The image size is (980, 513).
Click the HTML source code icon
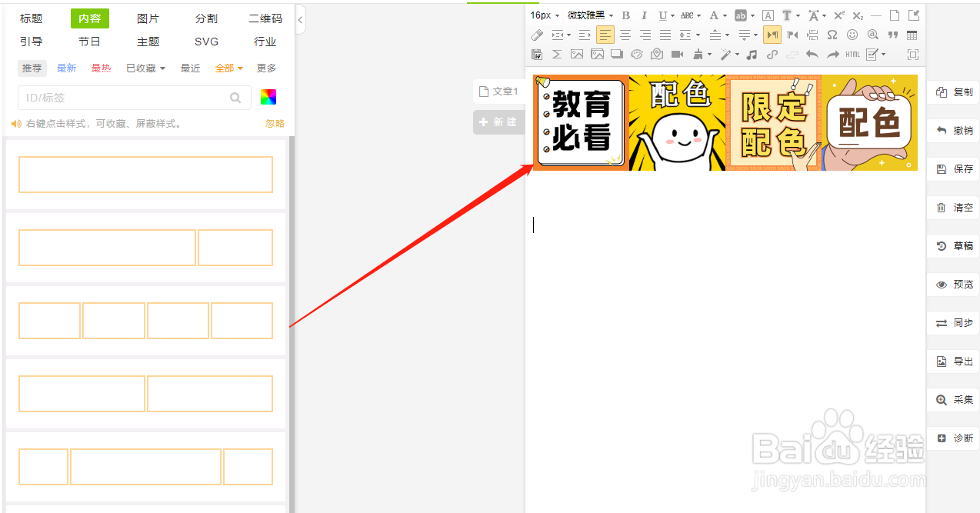(x=852, y=54)
